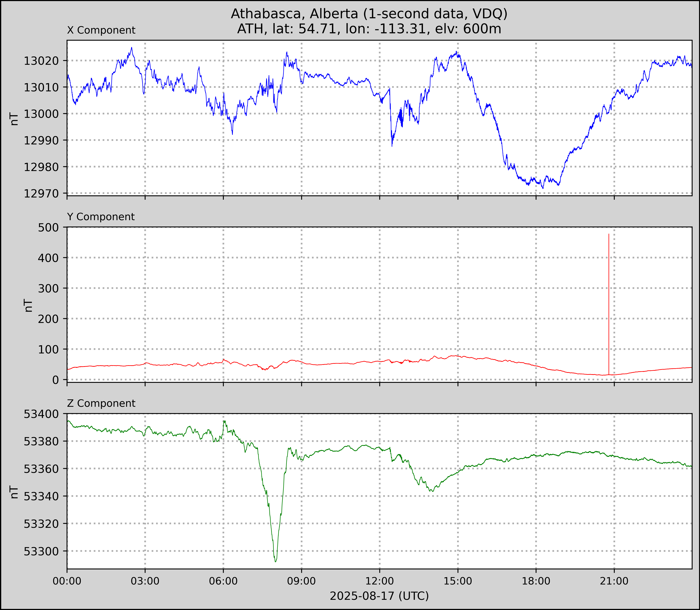Click the 00:00 time tick label
This screenshot has height=610, width=700.
tap(67, 581)
